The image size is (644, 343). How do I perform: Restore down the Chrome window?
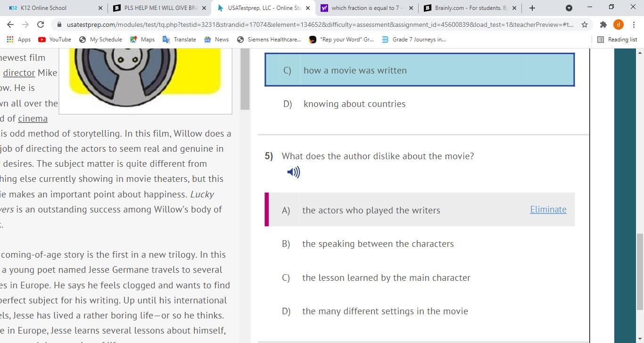[x=611, y=8]
